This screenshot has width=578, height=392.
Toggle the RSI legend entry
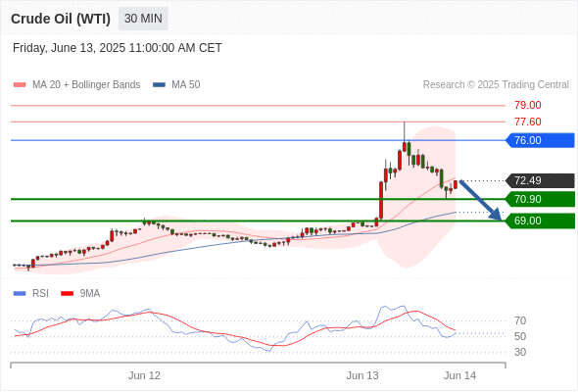pos(31,294)
